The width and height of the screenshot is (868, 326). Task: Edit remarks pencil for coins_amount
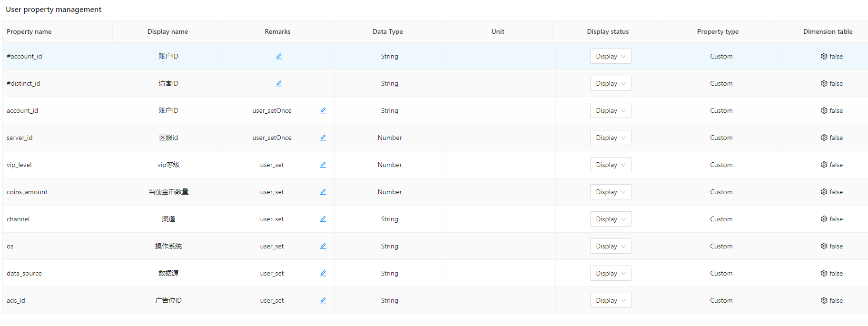(x=323, y=192)
